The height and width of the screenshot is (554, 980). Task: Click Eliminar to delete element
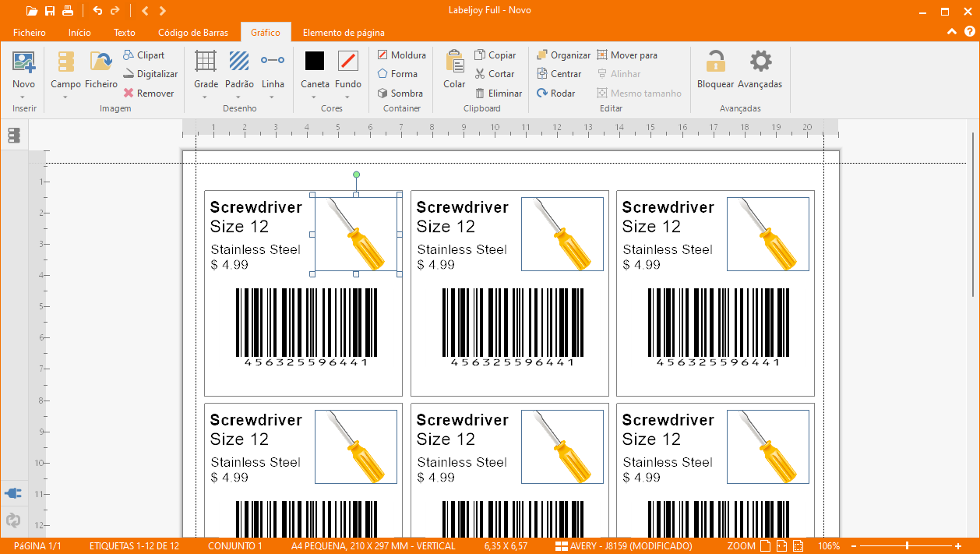[498, 93]
